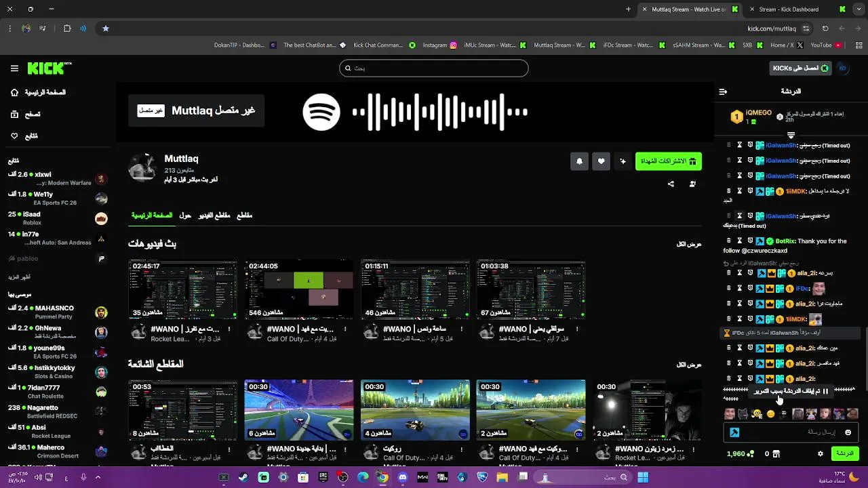This screenshot has height=488, width=868.
Task: Open the YouTube bookmark
Action: (825, 45)
